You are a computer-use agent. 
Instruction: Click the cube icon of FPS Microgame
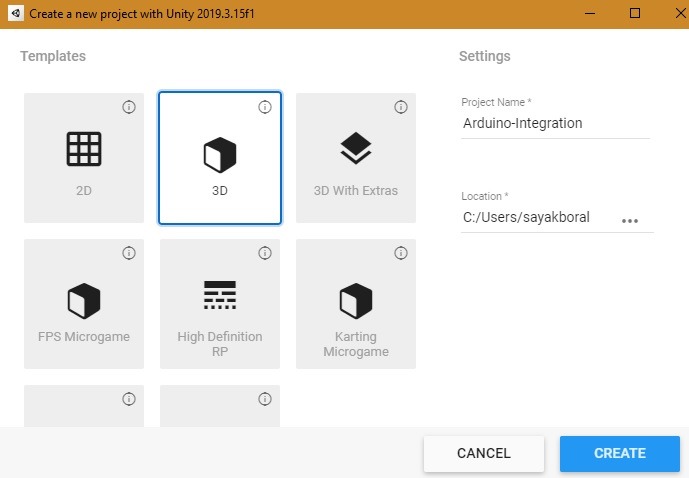[84, 301]
